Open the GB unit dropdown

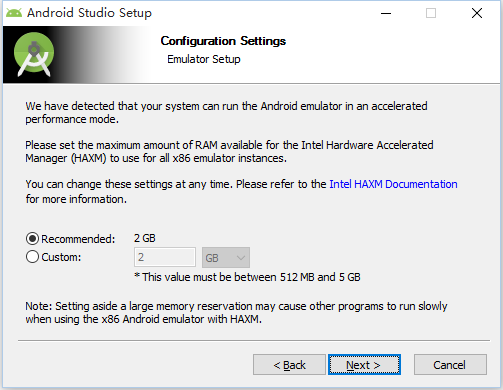coord(226,257)
